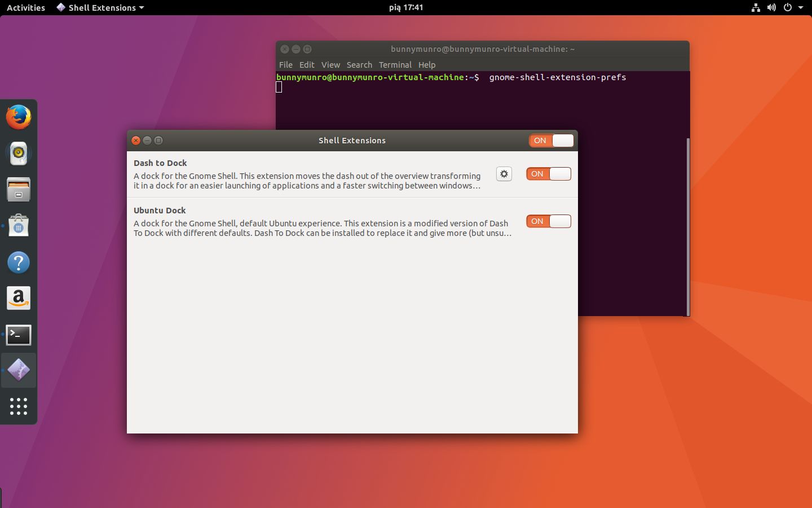The image size is (812, 508).
Task: Launch Firefox from the dock
Action: pyautogui.click(x=19, y=117)
